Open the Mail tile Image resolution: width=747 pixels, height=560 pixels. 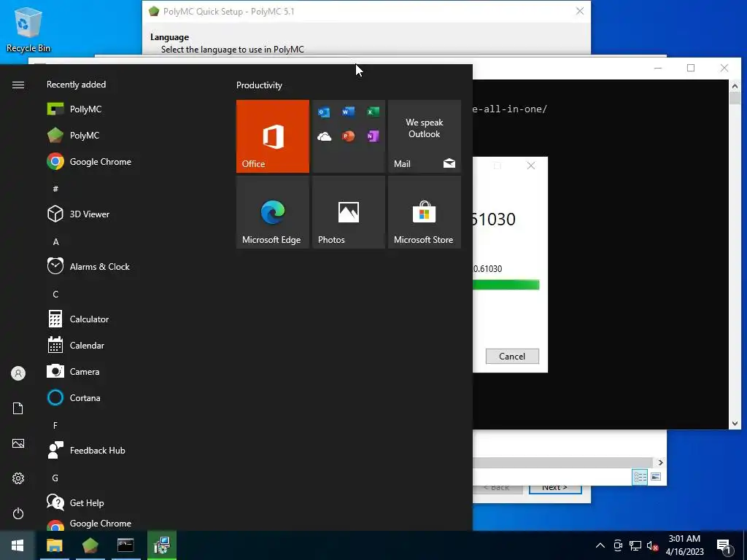point(425,136)
